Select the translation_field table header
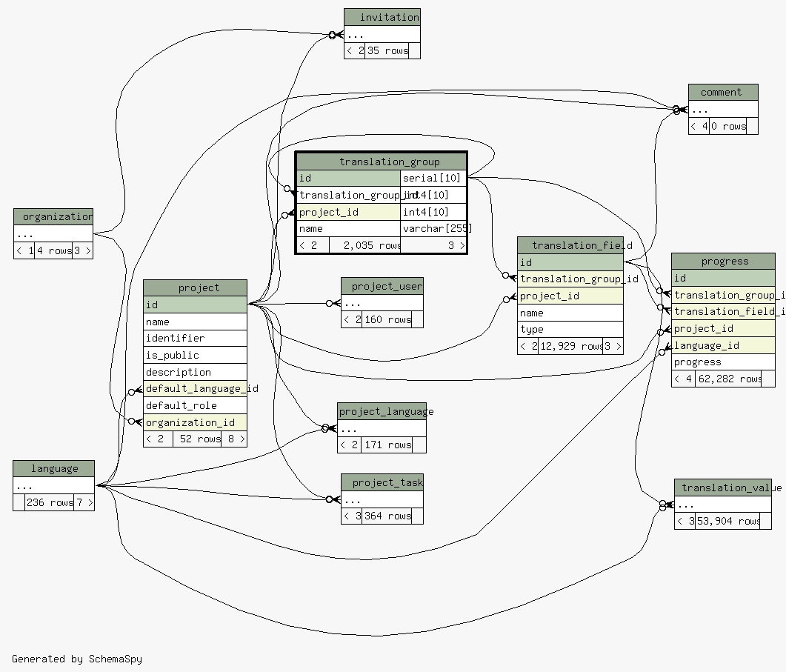Screen dimensions: 786x672 click(x=570, y=245)
